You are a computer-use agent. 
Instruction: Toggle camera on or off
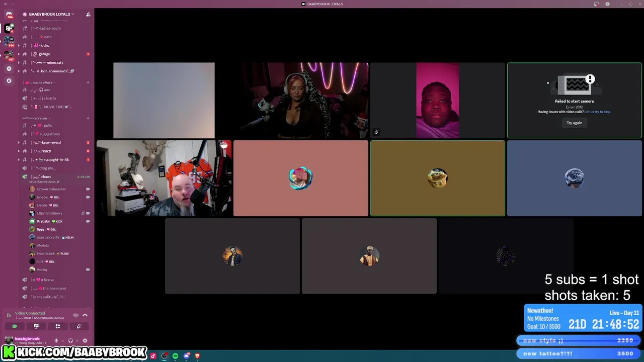tap(15, 326)
